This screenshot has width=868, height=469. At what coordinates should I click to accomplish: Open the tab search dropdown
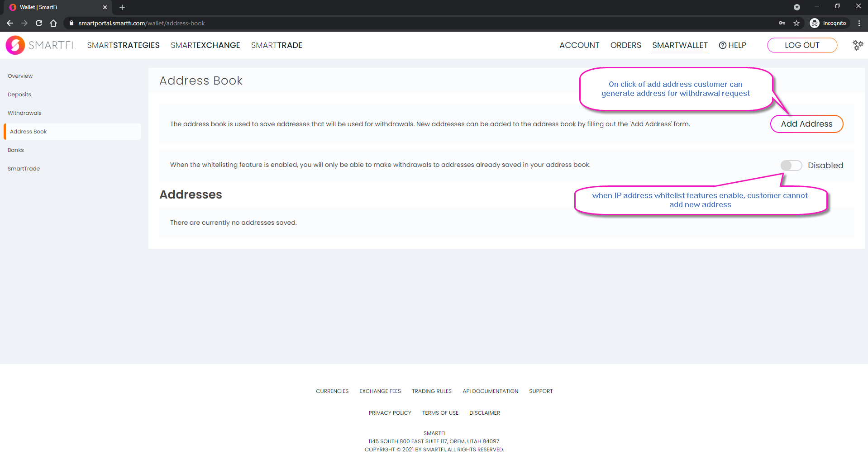pos(797,7)
